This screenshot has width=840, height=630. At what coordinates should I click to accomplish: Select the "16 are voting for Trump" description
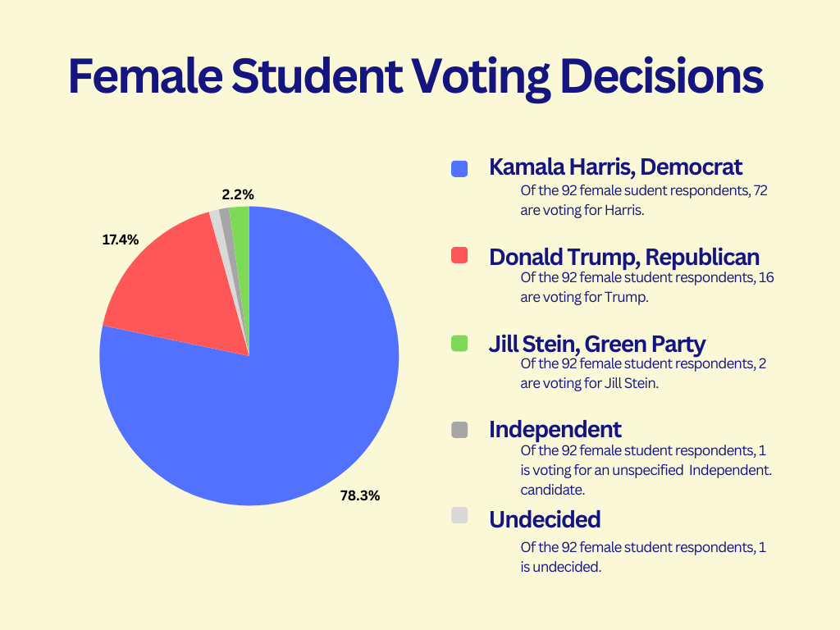pyautogui.click(x=646, y=287)
